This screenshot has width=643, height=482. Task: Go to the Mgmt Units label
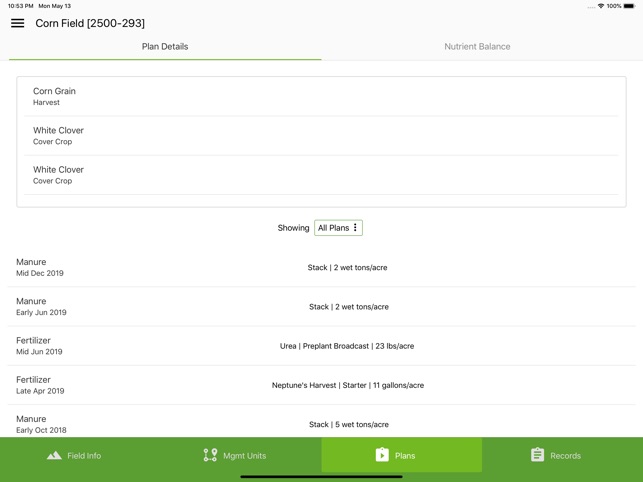coord(244,456)
